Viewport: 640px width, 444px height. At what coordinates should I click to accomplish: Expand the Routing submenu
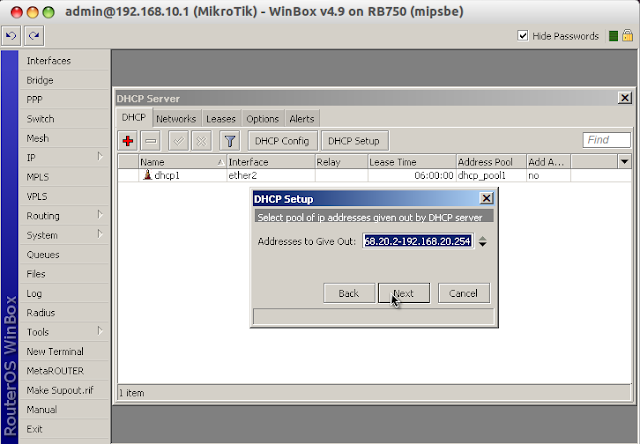click(x=64, y=216)
